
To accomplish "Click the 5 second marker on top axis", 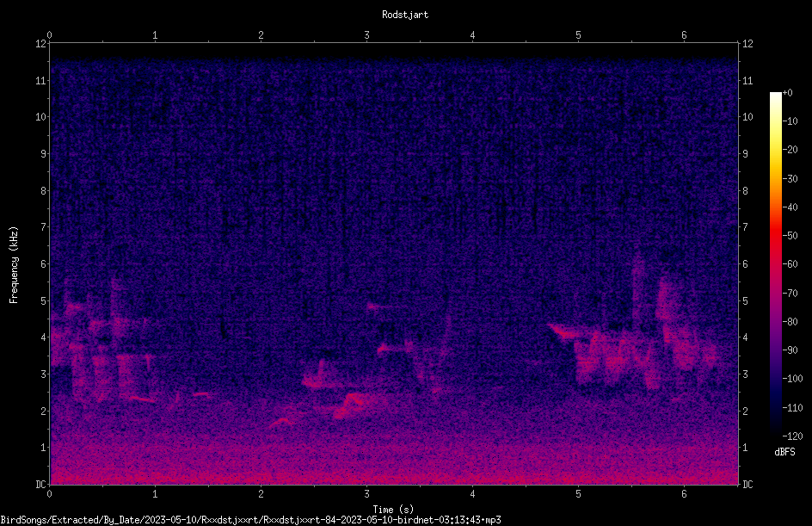I will click(578, 35).
